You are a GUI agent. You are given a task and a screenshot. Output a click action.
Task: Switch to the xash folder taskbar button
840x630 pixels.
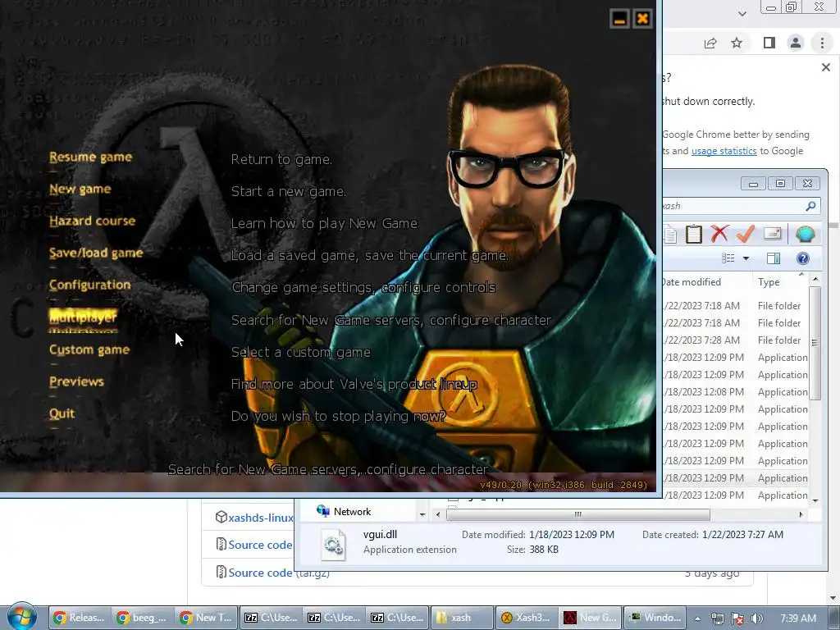(x=463, y=618)
